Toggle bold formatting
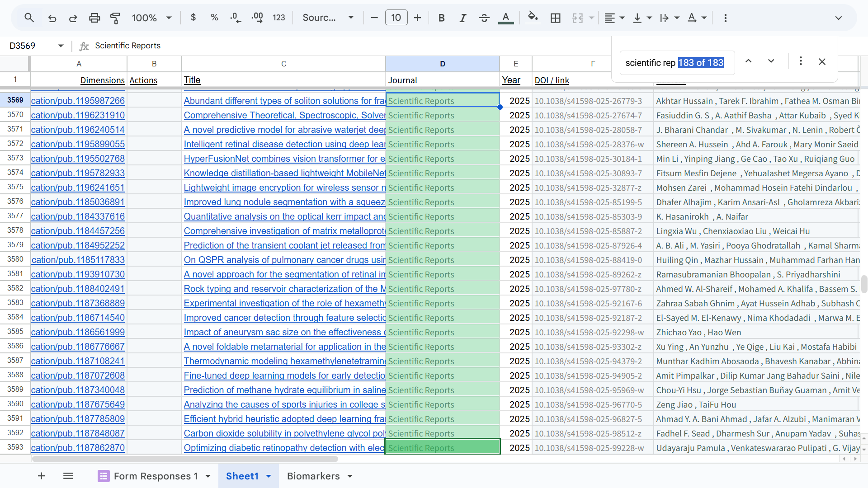This screenshot has height=488, width=868. (441, 18)
